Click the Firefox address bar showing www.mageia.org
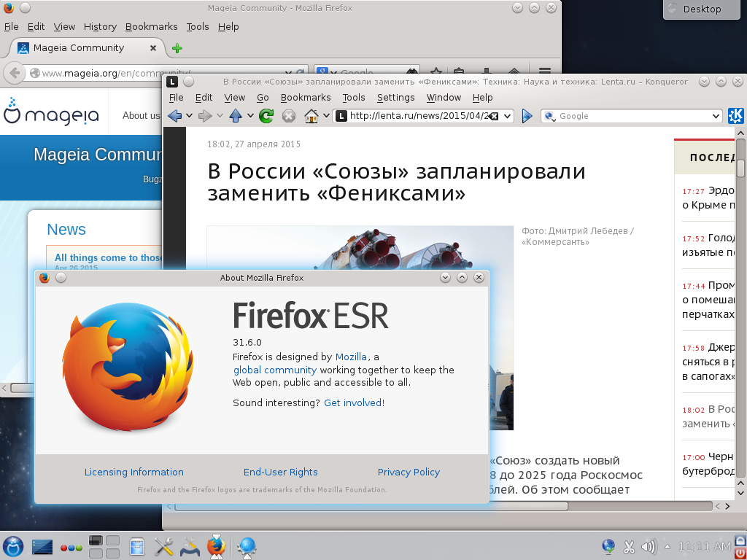 click(162, 73)
